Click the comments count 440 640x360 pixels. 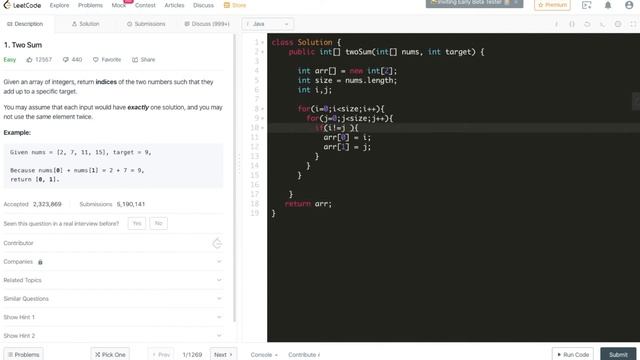(x=72, y=60)
